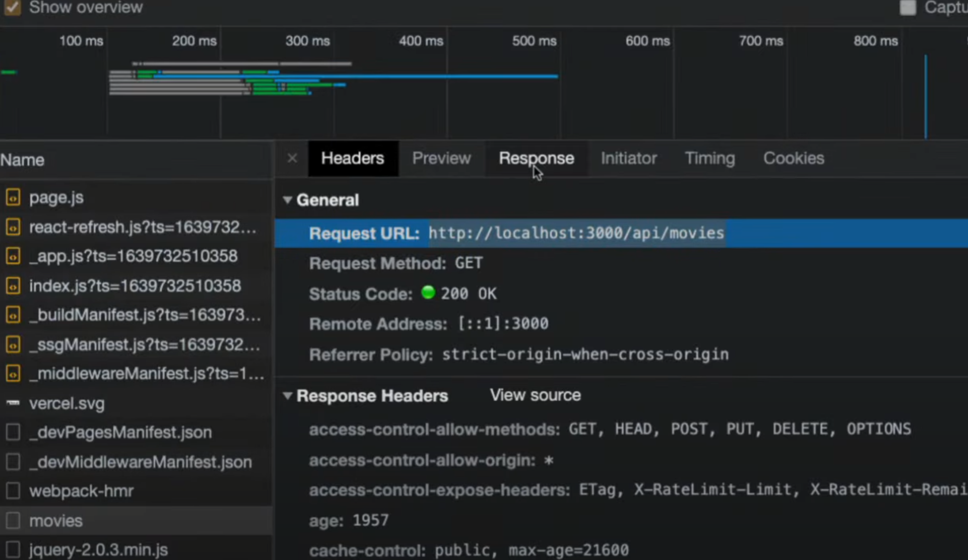Click the vercel.svg image icon
This screenshot has height=560, width=968.
click(x=13, y=403)
